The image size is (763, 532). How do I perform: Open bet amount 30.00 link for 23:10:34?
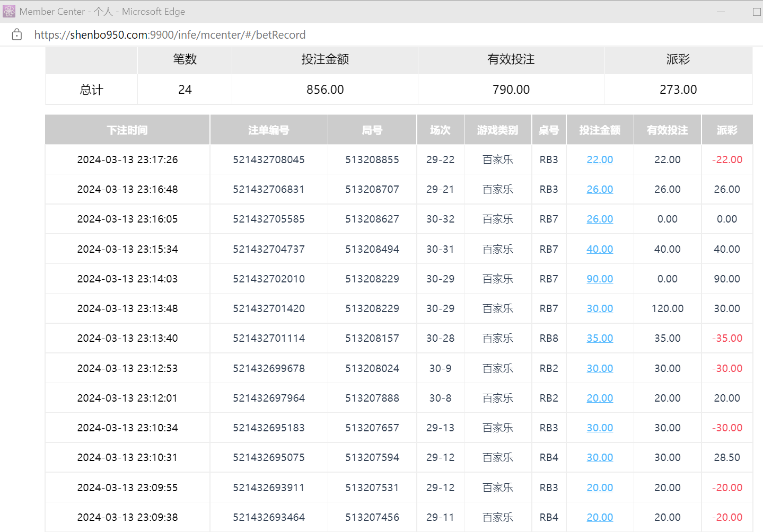tap(600, 428)
